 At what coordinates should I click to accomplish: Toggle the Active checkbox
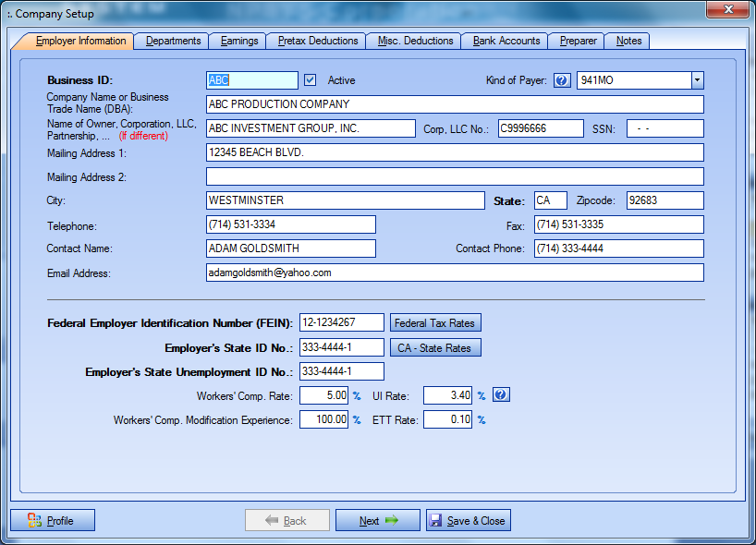311,80
